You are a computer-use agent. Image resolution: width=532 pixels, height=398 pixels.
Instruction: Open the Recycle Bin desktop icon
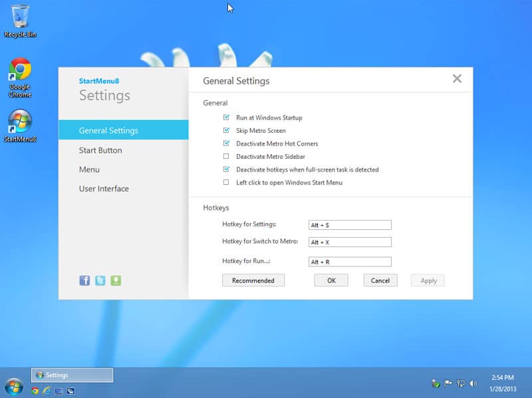point(20,21)
